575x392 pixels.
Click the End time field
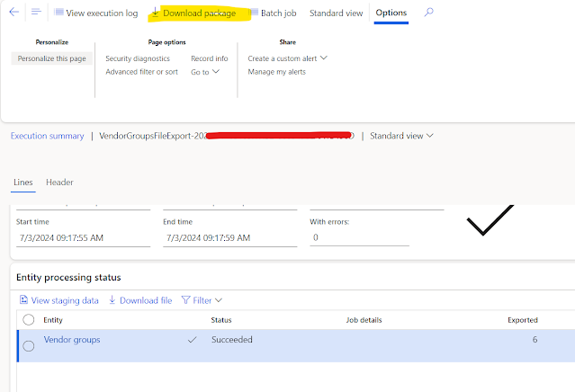point(230,237)
